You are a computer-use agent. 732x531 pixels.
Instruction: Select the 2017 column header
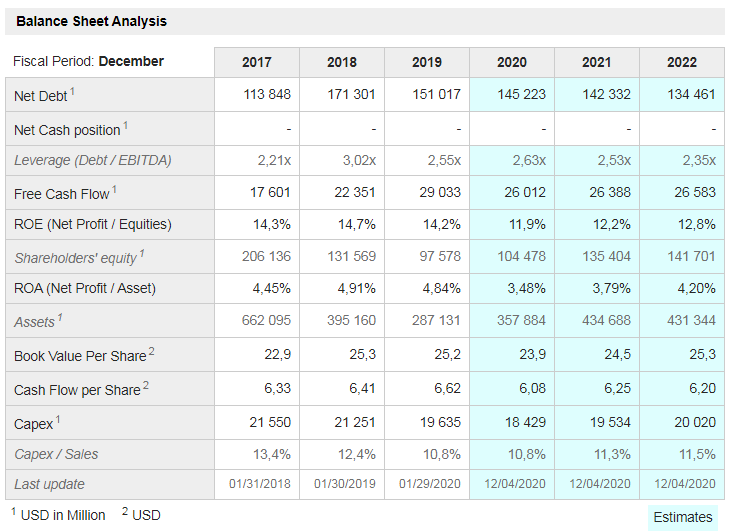coord(257,62)
